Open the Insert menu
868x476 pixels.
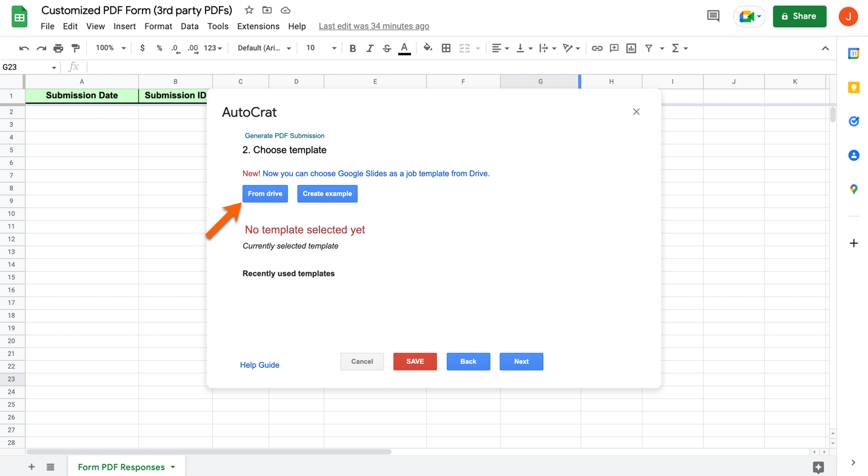tap(124, 26)
